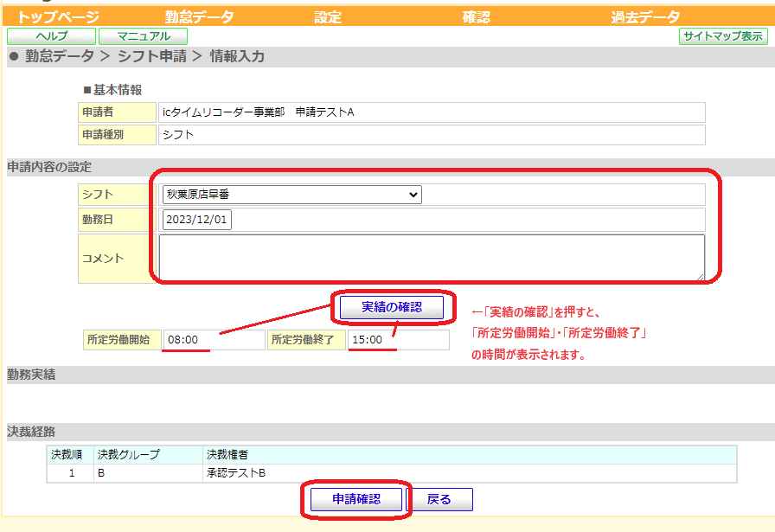Grab the コメント textarea resize handle
Image resolution: width=775 pixels, height=532 pixels.
[701, 278]
